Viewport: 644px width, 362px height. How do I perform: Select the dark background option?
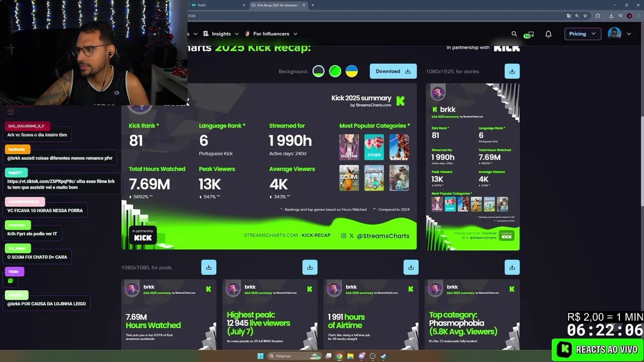pyautogui.click(x=318, y=71)
